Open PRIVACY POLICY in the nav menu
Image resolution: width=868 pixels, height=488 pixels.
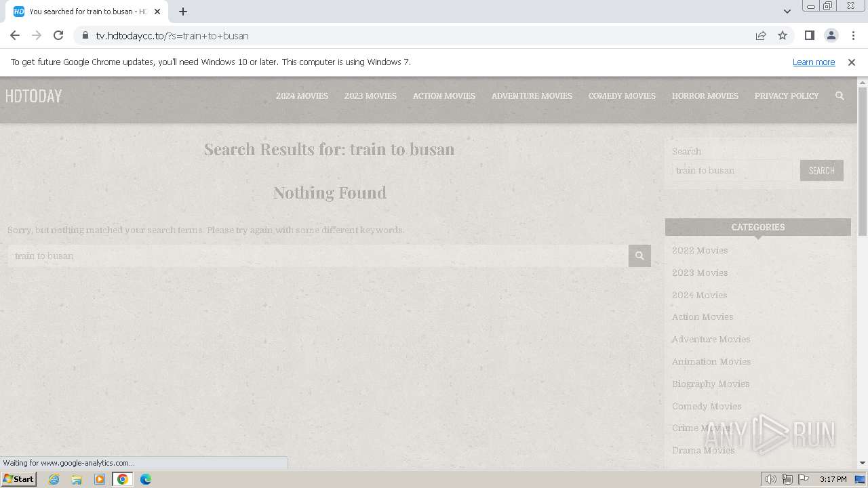click(787, 96)
